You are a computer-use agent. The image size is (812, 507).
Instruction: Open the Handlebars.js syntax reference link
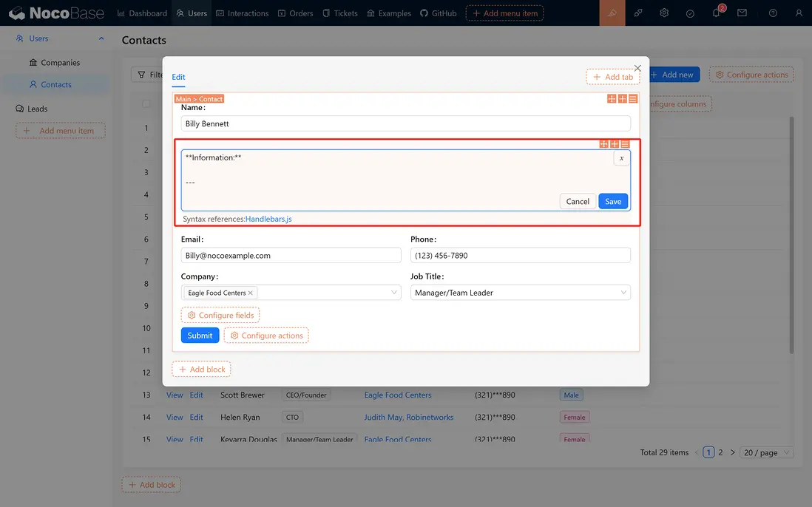(268, 219)
